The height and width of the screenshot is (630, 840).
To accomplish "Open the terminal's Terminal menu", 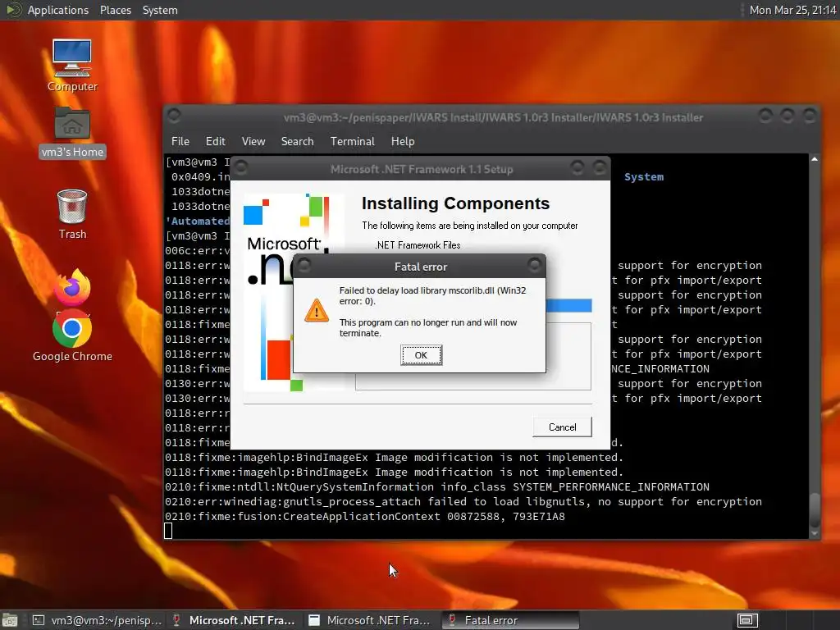I will 353,141.
